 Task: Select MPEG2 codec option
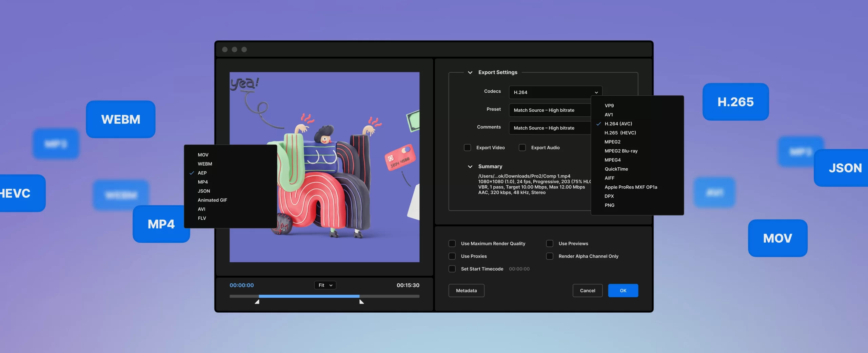(612, 142)
